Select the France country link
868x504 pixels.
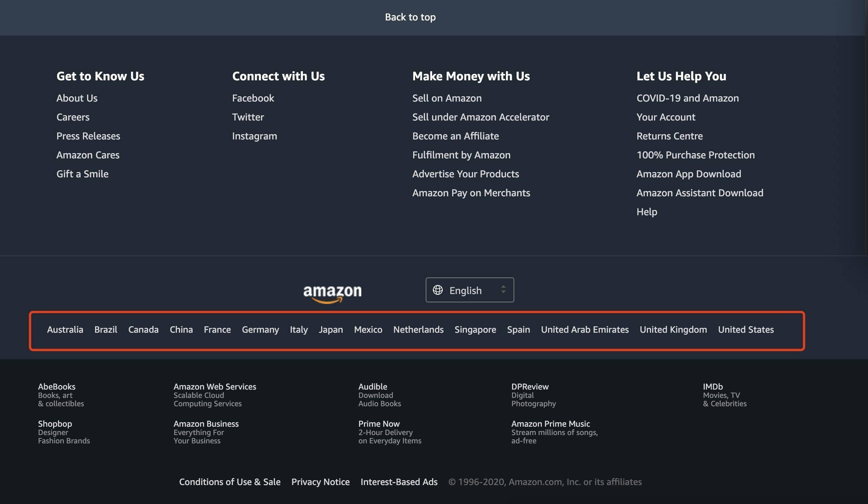click(217, 330)
